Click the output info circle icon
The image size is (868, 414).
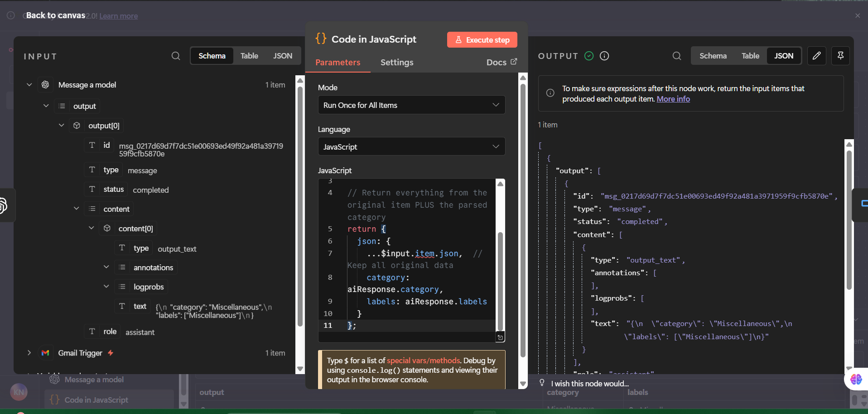[604, 56]
